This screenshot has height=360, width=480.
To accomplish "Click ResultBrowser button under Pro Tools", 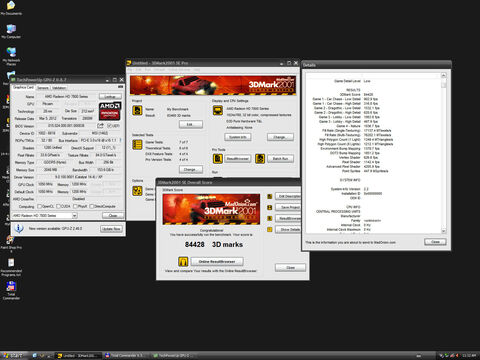I will [x=237, y=159].
